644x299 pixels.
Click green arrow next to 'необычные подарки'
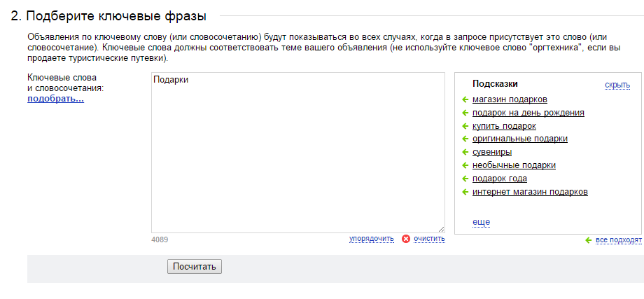tap(465, 165)
